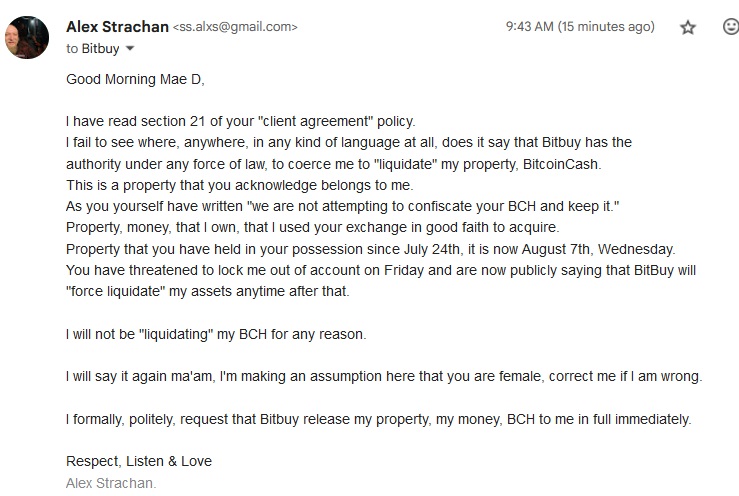
Task: Click sender name Alex Strachan
Action: tap(117, 27)
